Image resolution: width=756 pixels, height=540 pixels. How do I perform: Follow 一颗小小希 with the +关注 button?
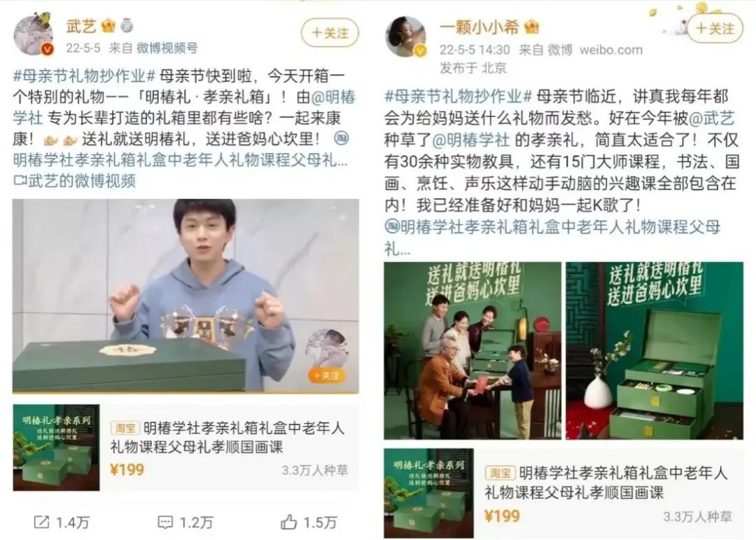pyautogui.click(x=715, y=29)
